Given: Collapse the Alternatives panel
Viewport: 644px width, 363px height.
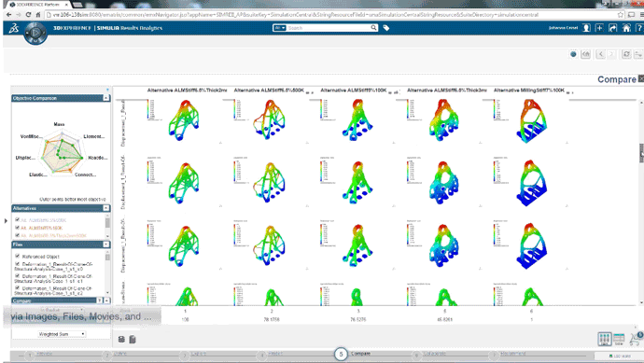Looking at the screenshot, I should 106,208.
